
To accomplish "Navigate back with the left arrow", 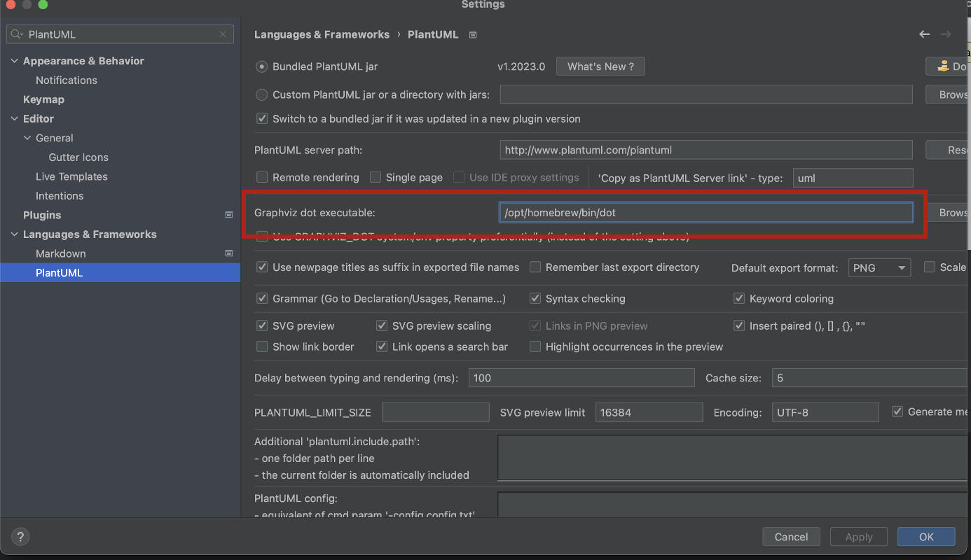I will pos(925,34).
